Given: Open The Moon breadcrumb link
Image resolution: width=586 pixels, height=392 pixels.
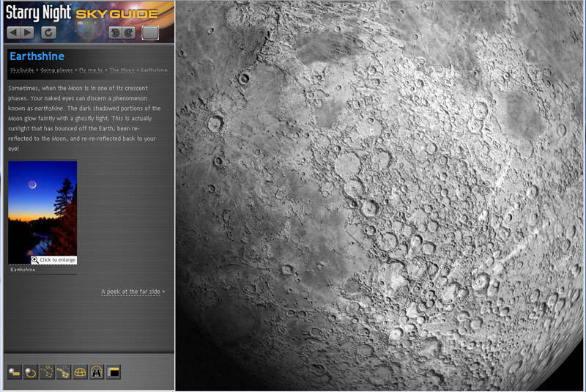Looking at the screenshot, I should pos(122,70).
